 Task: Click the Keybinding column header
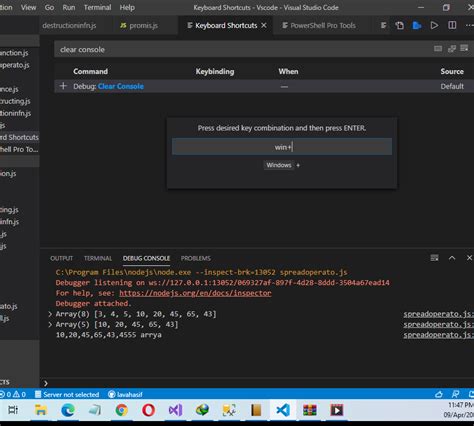tap(215, 71)
